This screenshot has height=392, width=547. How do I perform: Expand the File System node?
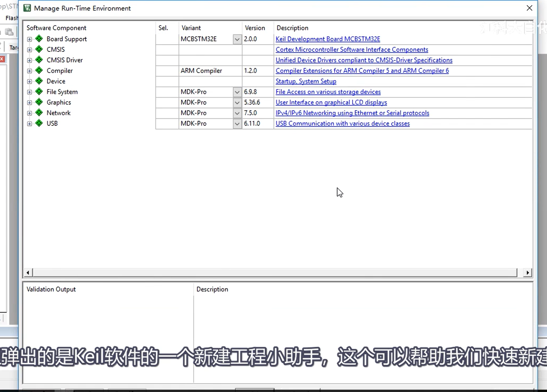pos(29,92)
